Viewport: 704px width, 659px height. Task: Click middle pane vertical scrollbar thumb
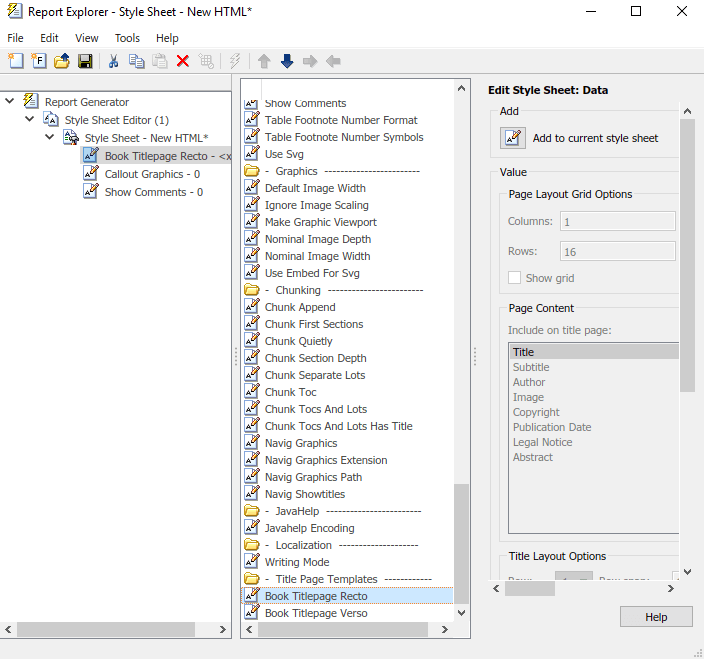point(461,543)
